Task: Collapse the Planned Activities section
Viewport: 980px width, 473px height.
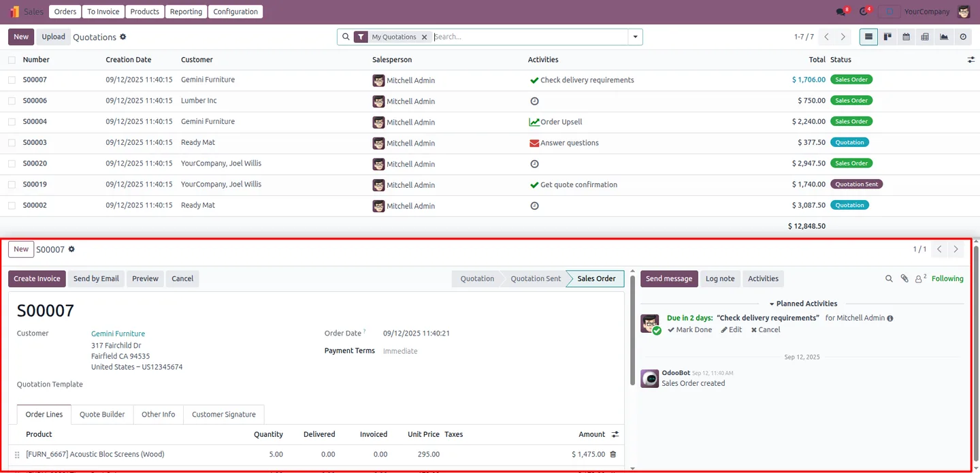Action: 803,304
